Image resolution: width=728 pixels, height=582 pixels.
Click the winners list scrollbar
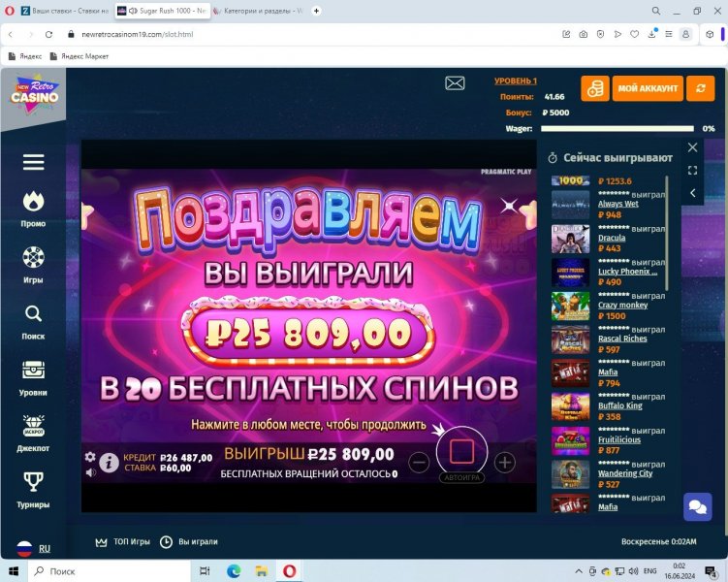click(667, 233)
